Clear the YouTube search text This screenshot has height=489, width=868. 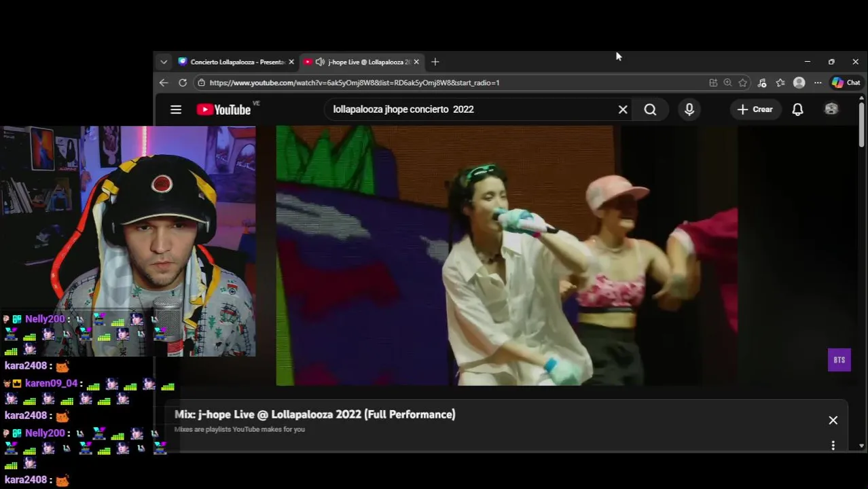(x=623, y=109)
